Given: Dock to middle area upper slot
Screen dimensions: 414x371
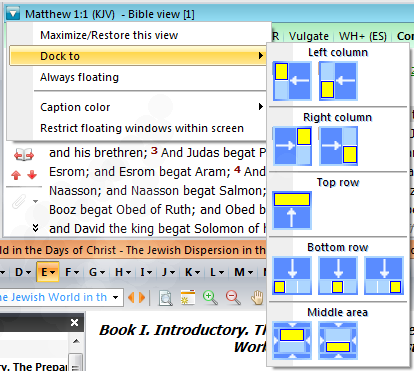Looking at the screenshot, I should [x=292, y=340].
